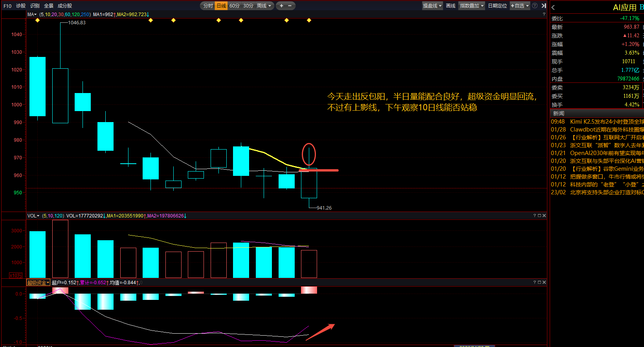Image resolution: width=644 pixels, height=347 pixels.
Task: Zoom out chart with minus button
Action: tap(290, 6)
